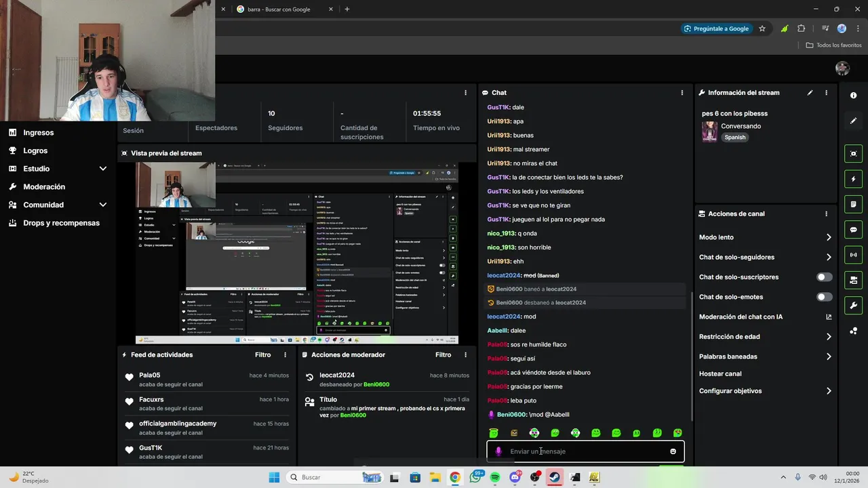Screen dimensions: 868x488
Task: Open Chrome extensions puzzle icon
Action: tap(802, 28)
